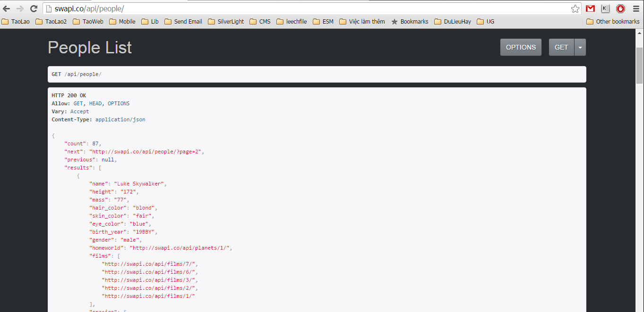Click the Vary: Accept header line

70,111
